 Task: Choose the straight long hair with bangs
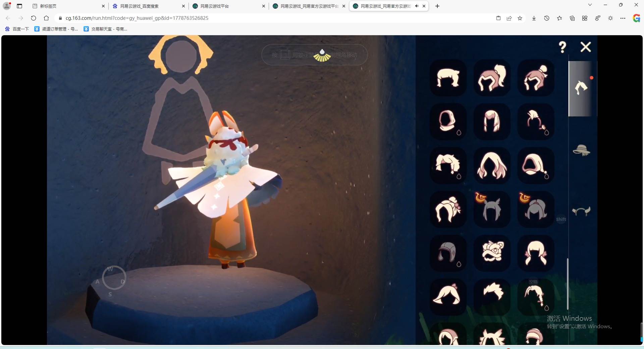[492, 121]
